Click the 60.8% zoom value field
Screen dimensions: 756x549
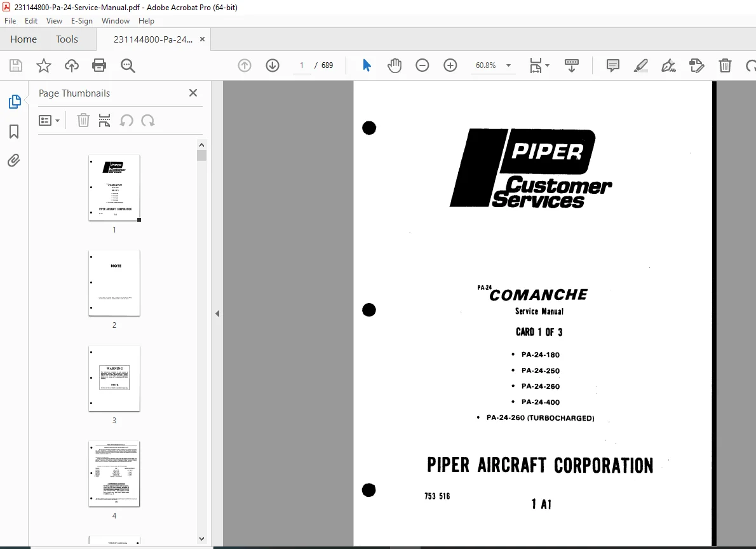[486, 65]
